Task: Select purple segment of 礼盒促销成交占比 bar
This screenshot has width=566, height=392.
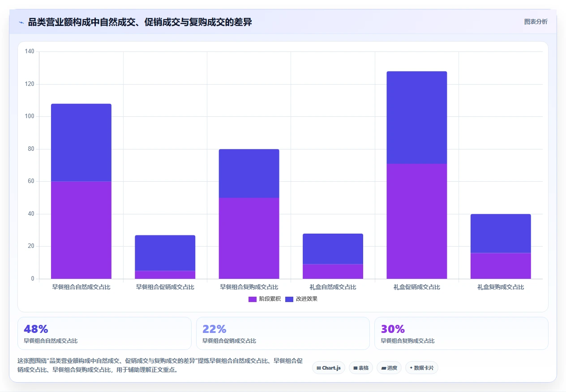Action: pyautogui.click(x=417, y=221)
